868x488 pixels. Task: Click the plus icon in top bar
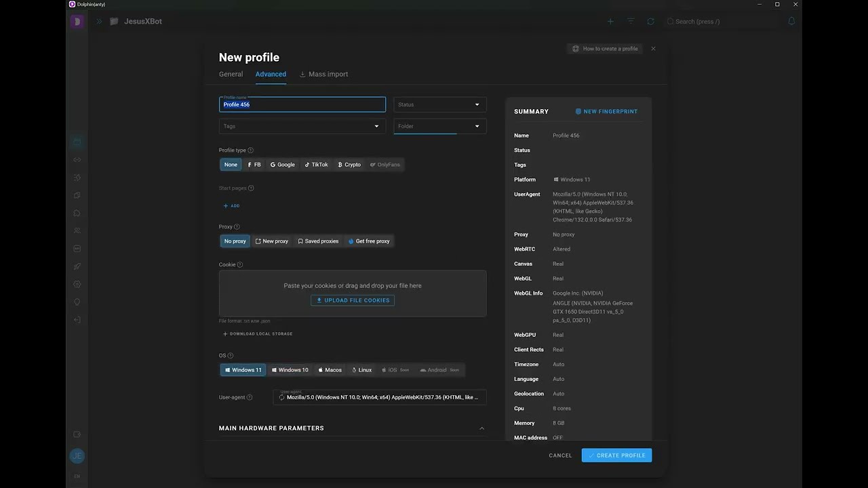click(x=610, y=22)
